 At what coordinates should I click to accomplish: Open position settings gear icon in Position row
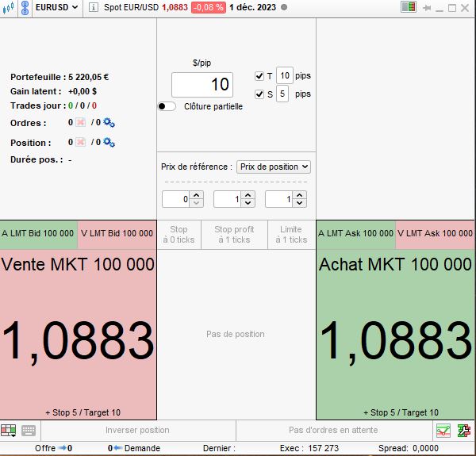[x=109, y=142]
